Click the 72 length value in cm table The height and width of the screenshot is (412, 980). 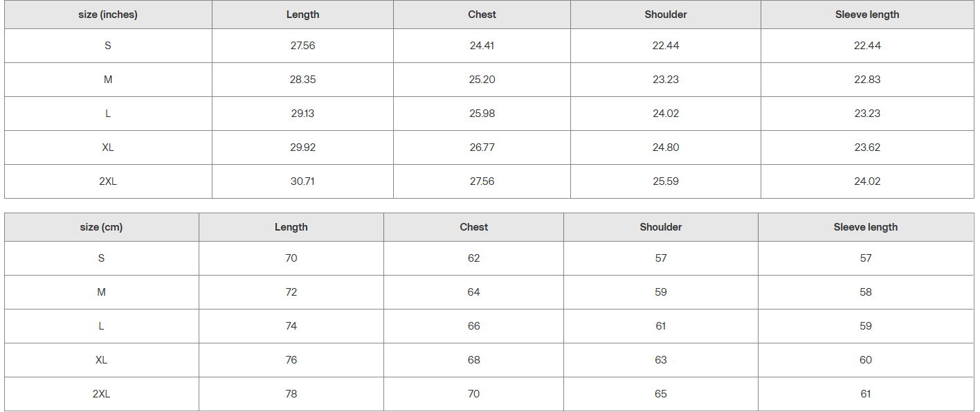click(x=291, y=292)
